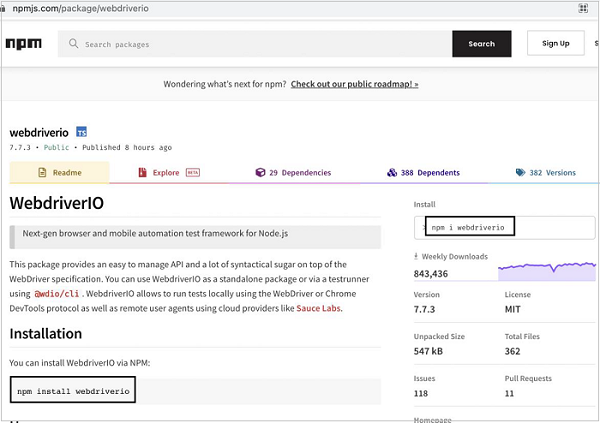Viewport: 600px width, 423px height.
Task: Switch to the 388 Dependents tab
Action: tap(423, 172)
